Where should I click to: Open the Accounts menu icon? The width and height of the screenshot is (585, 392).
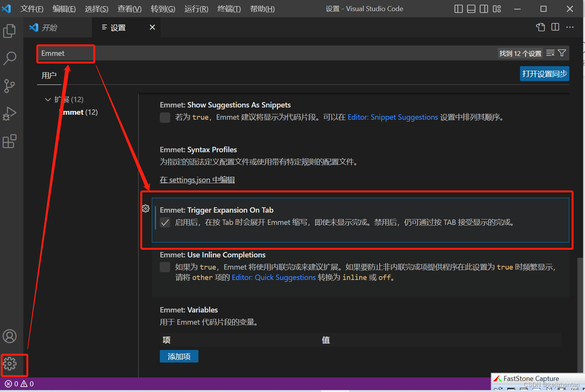(x=10, y=336)
